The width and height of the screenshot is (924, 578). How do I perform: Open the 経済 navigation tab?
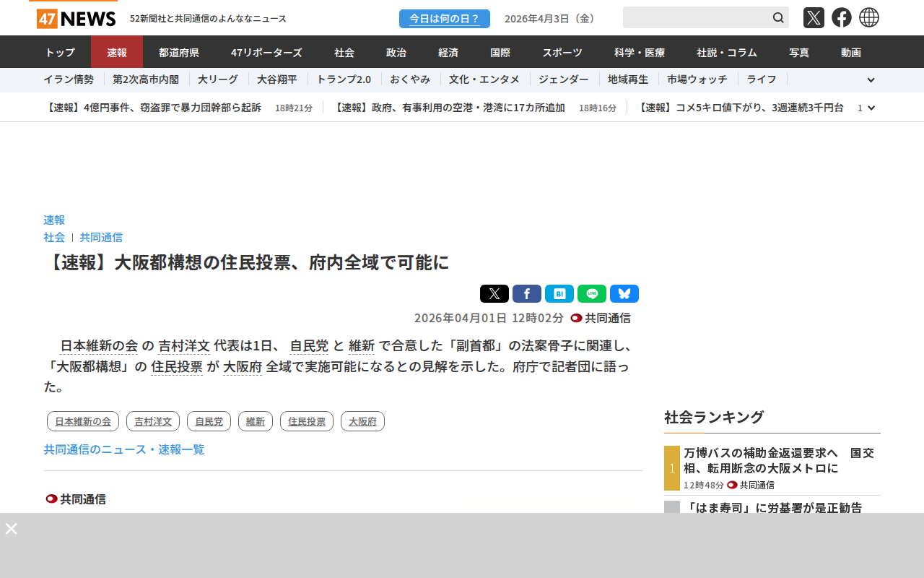pyautogui.click(x=448, y=52)
